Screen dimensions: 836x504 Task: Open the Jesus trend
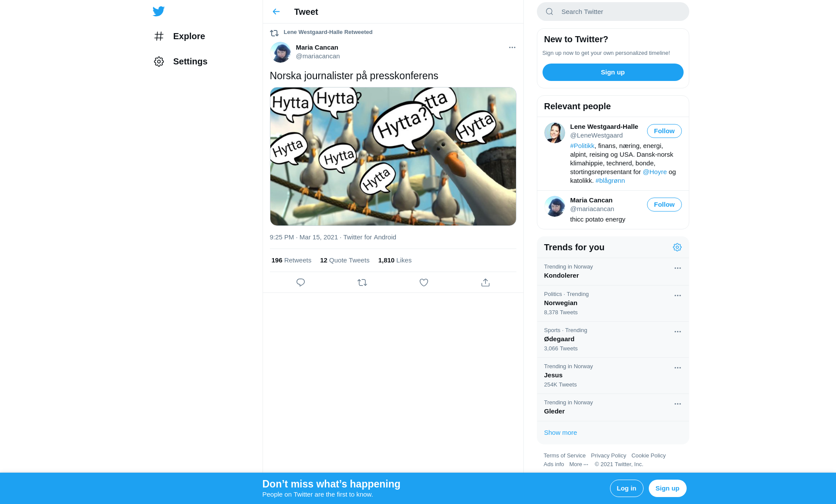(613, 376)
